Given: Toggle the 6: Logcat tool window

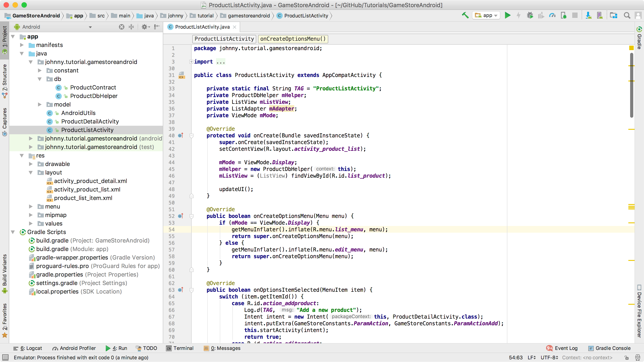Looking at the screenshot, I should [x=28, y=348].
